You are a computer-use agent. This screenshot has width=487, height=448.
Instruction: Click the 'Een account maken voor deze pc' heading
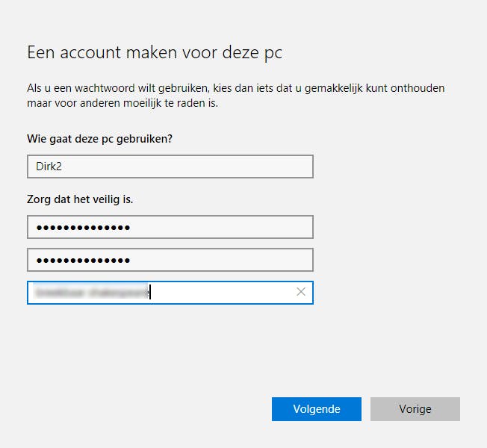155,53
